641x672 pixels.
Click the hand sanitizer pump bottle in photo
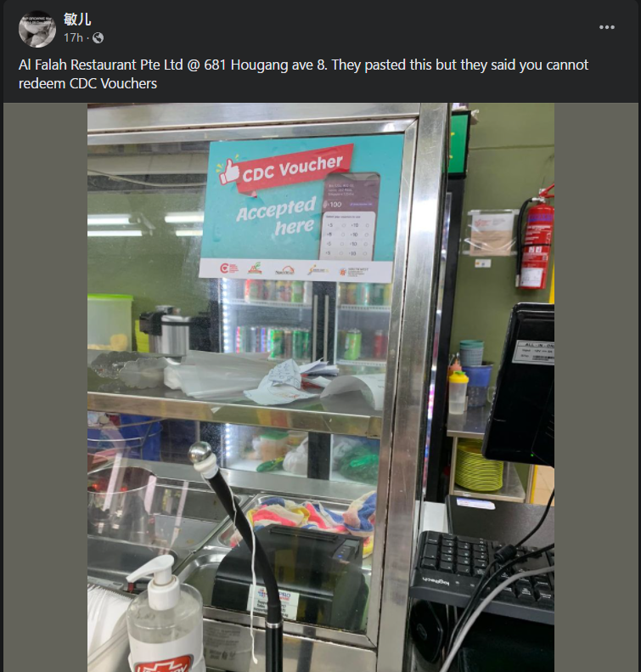click(163, 617)
